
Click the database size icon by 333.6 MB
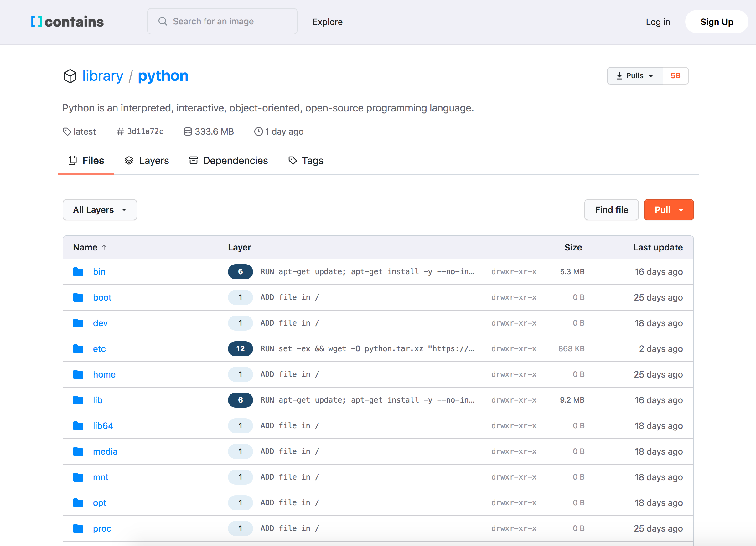coord(188,131)
